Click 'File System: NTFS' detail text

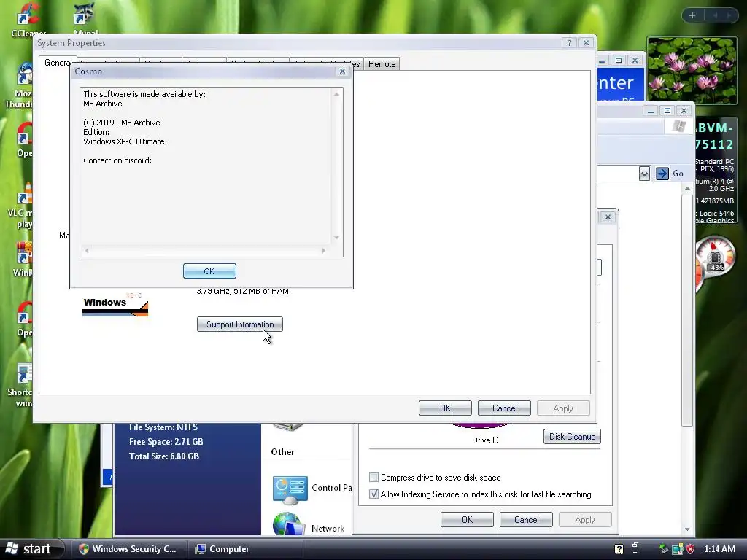pyautogui.click(x=163, y=427)
